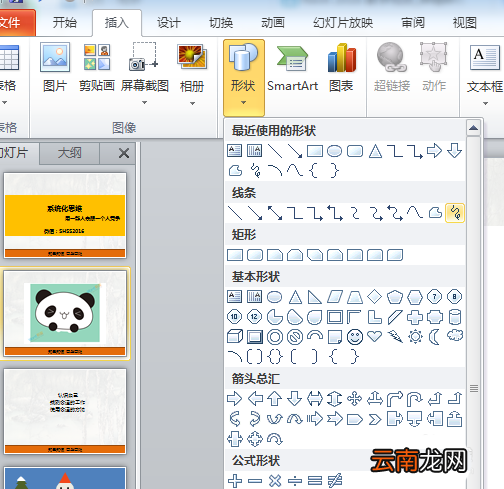
Task: Pick the Trapezoid basic shape
Action: coord(355,297)
